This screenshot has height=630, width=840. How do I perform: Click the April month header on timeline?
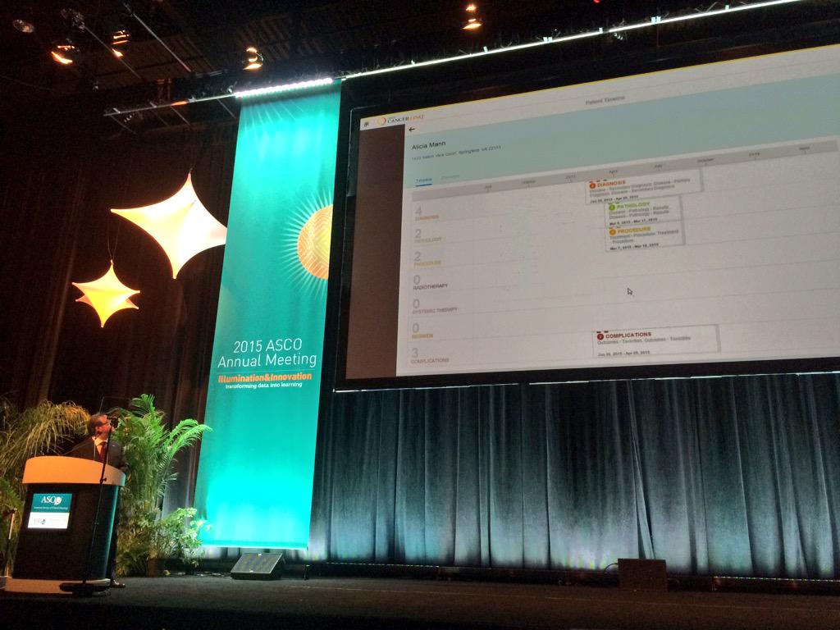(613, 172)
